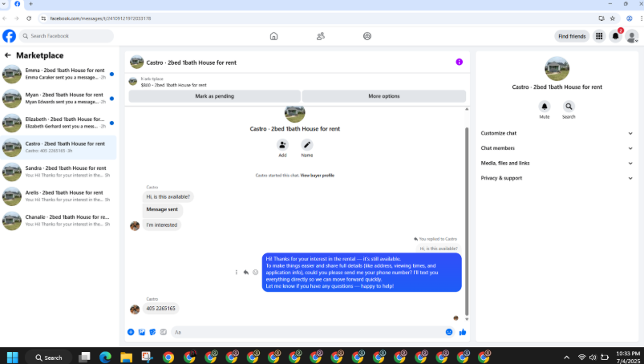644x364 pixels.
Task: Open Elizabeth 2bed 1bath conversation
Action: (59, 123)
